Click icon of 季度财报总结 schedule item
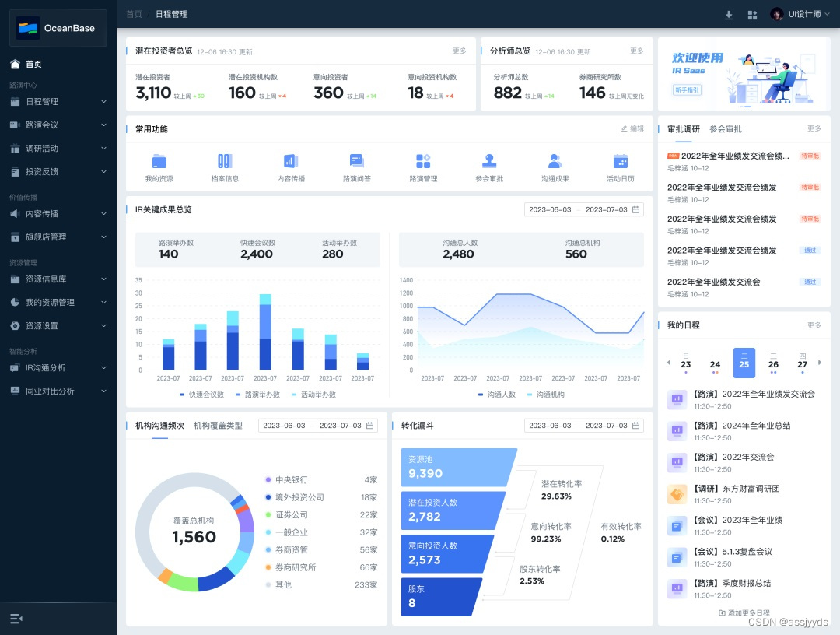This screenshot has width=840, height=635. [677, 589]
